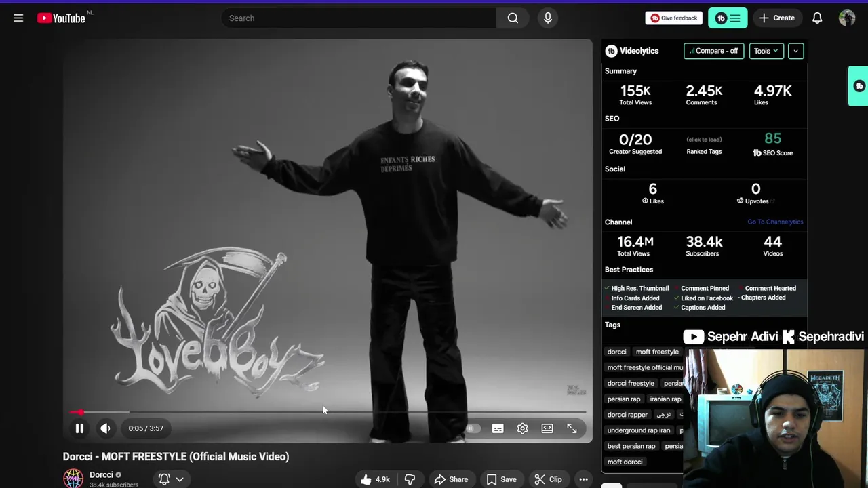The width and height of the screenshot is (868, 488).
Task: Like the video with thumbs up
Action: click(x=375, y=479)
